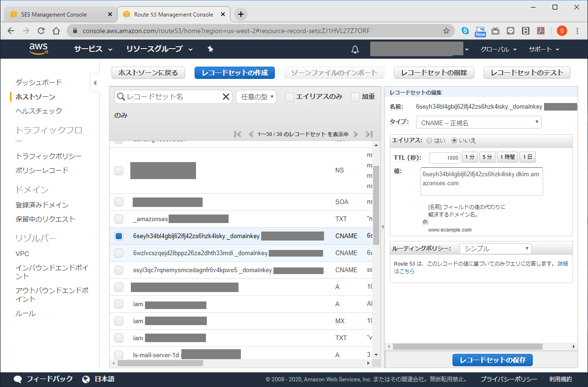
Task: Click レコードセットの作成 button
Action: pos(235,73)
